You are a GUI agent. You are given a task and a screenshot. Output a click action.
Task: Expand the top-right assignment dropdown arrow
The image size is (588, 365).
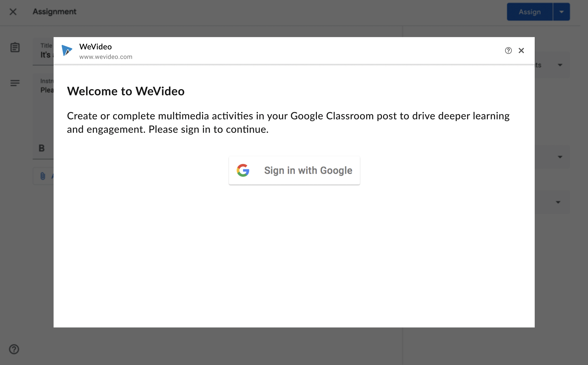[561, 11]
